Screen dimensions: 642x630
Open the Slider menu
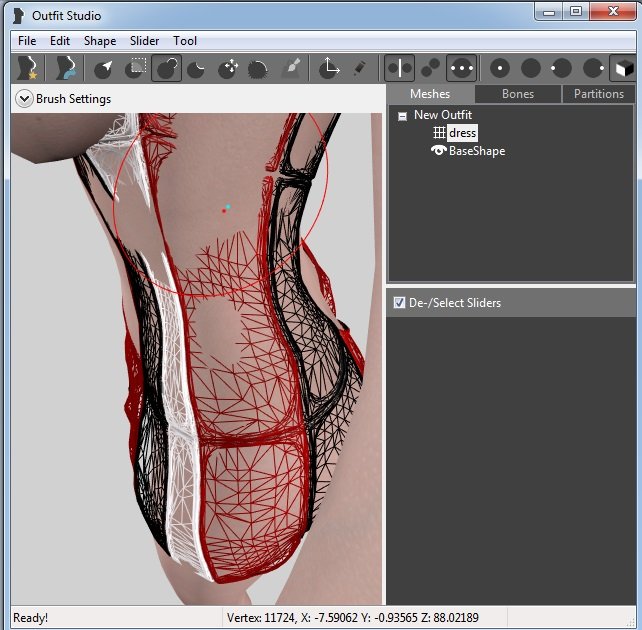click(144, 41)
